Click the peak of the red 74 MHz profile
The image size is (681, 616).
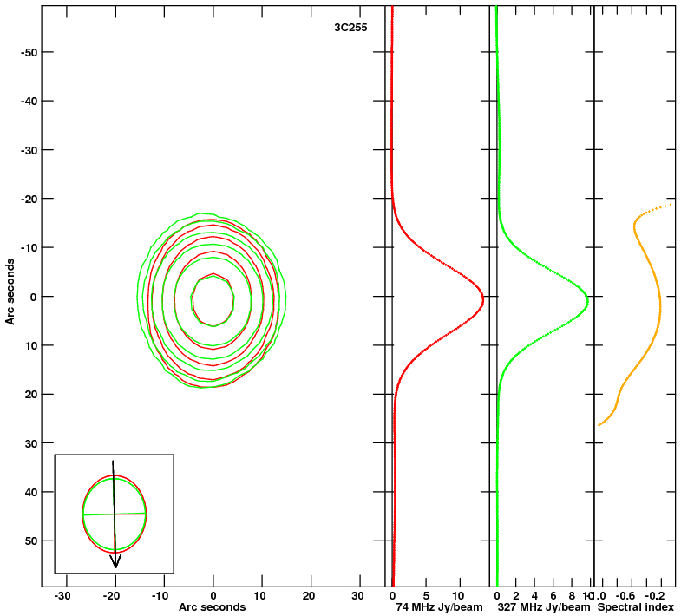point(482,298)
